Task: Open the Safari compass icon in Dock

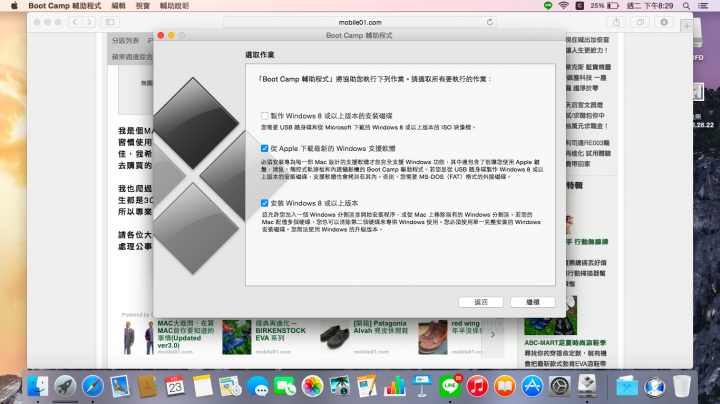Action: (93, 386)
